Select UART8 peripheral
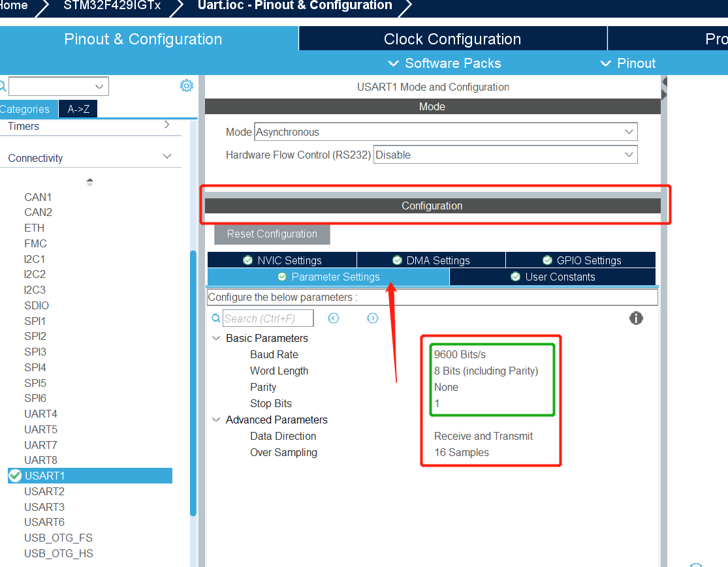The width and height of the screenshot is (728, 567). click(41, 460)
